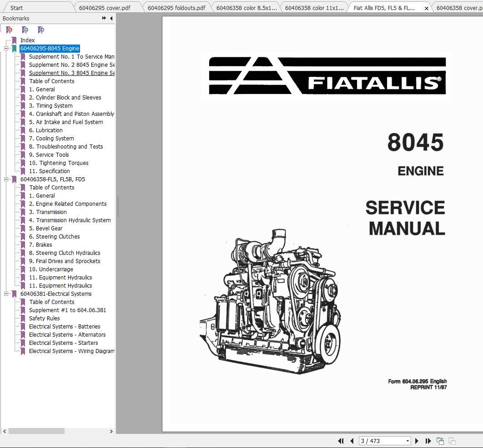Open 7. Cooling System bookmark
Viewport: 483px width, 448px height.
(51, 138)
